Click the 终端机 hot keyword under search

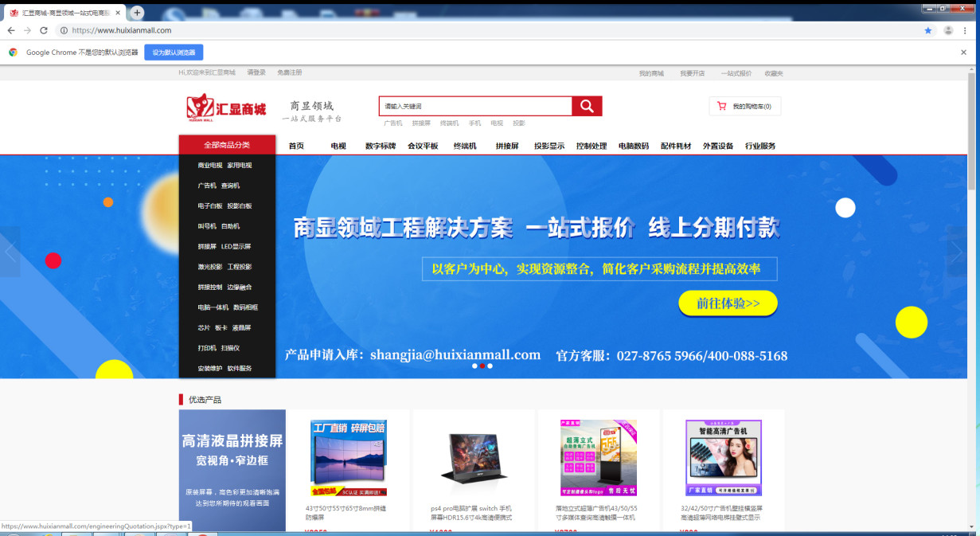click(450, 123)
